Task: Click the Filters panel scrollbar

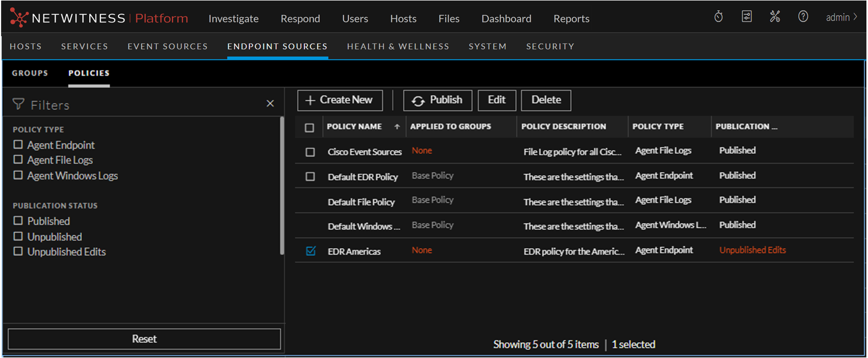Action: pyautogui.click(x=282, y=186)
